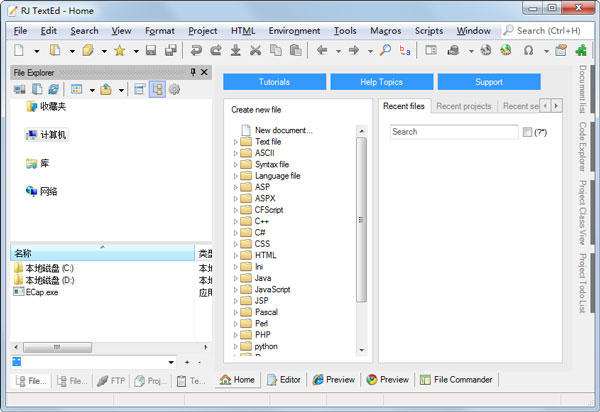Click the Save all multiple disks icon
This screenshot has height=412, width=600.
[x=170, y=50]
